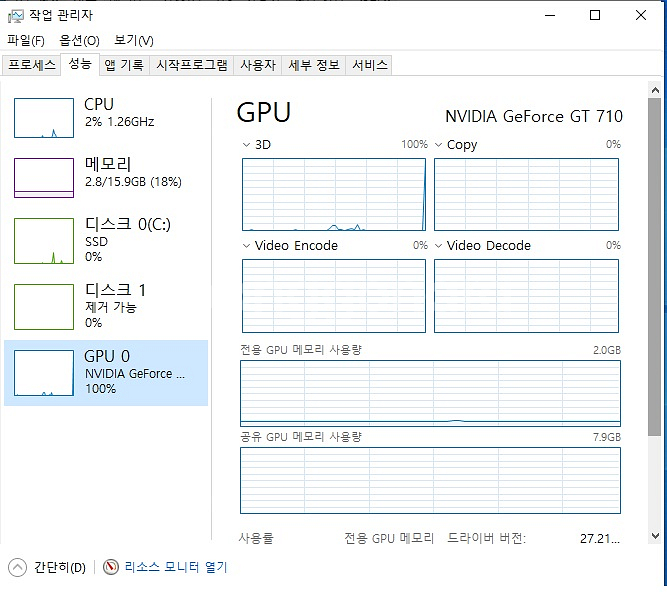The image size is (667, 592).
Task: Click the 전용 GPU 메모리 사용량 graph
Action: (x=430, y=393)
